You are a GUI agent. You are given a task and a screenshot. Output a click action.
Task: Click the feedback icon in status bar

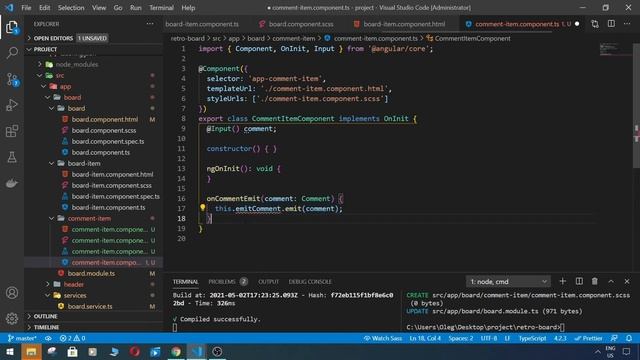614,338
